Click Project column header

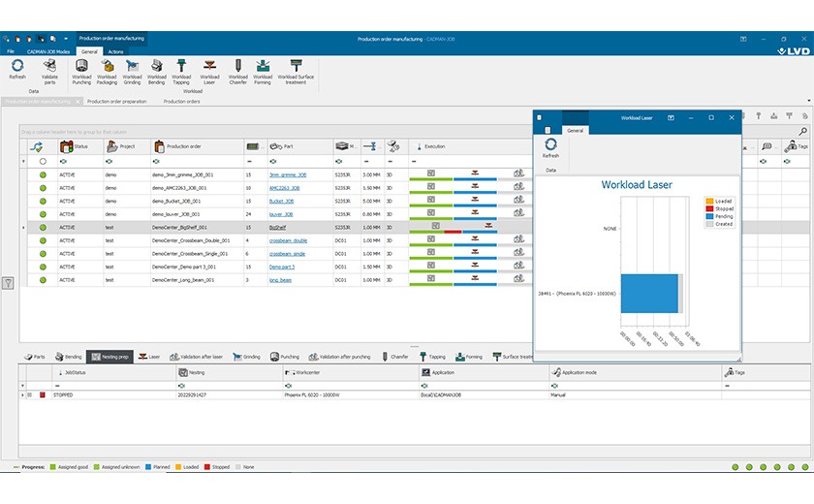pyautogui.click(x=127, y=146)
